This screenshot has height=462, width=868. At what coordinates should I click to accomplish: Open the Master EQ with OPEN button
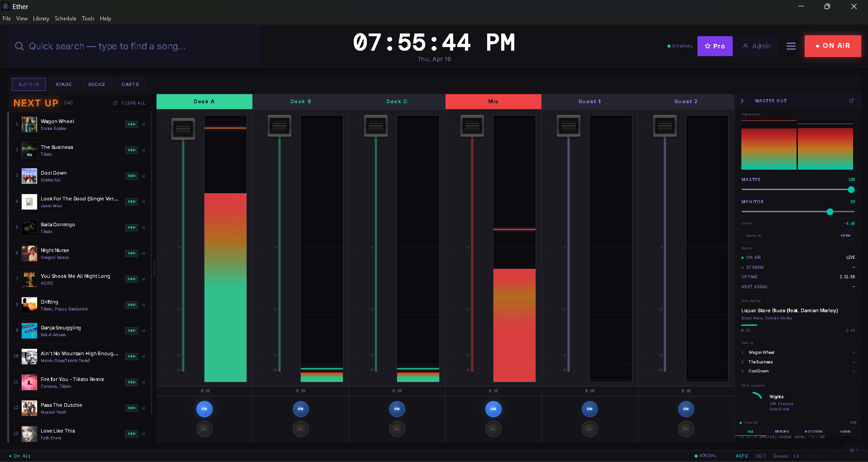[845, 235]
